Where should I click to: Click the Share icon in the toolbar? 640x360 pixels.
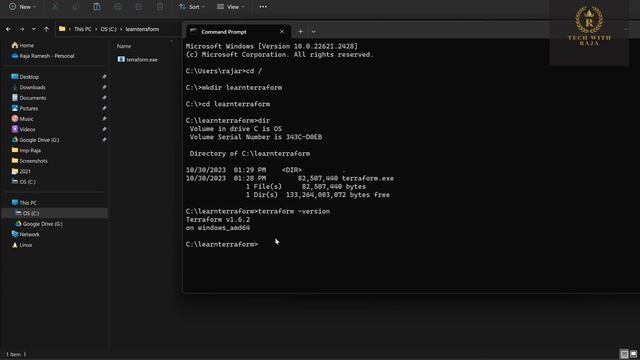(139, 7)
